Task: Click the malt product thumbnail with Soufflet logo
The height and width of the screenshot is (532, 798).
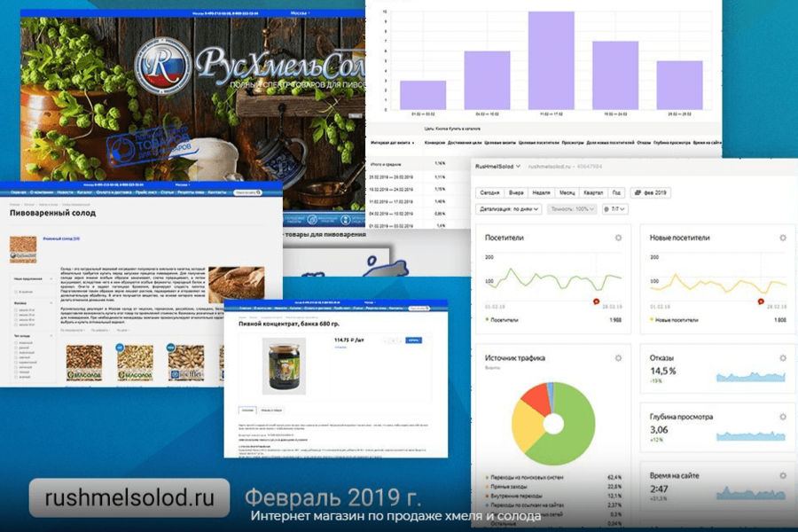Action: 186,363
